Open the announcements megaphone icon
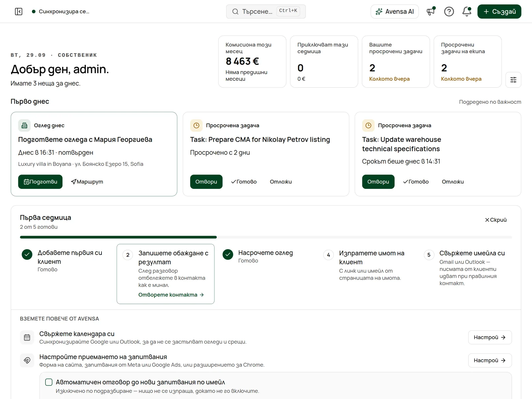Screen dimensions: 532x399 point(431,12)
